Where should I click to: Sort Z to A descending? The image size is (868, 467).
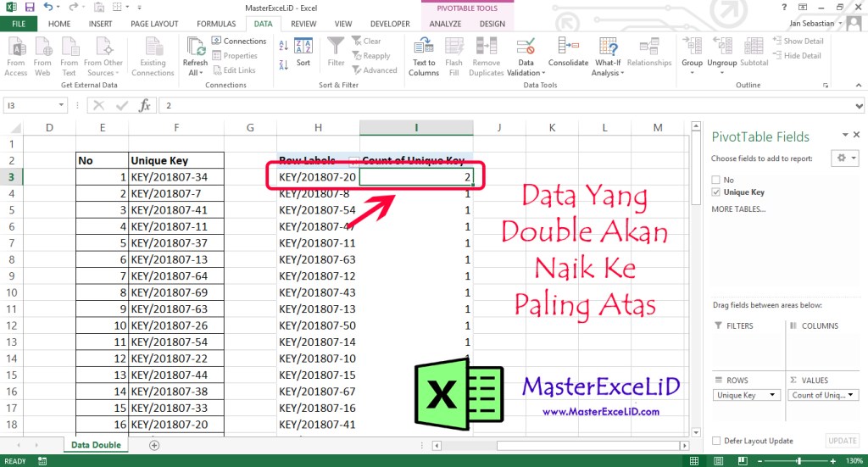(x=283, y=64)
